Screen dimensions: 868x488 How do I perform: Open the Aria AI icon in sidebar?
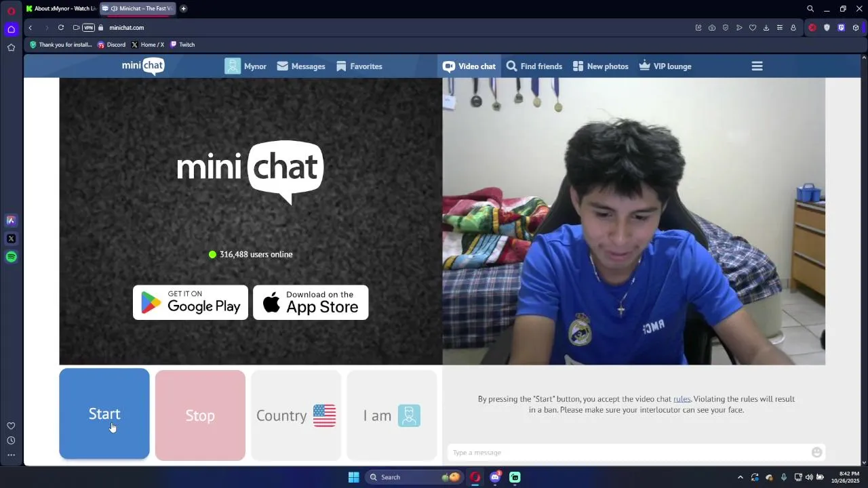coord(11,220)
